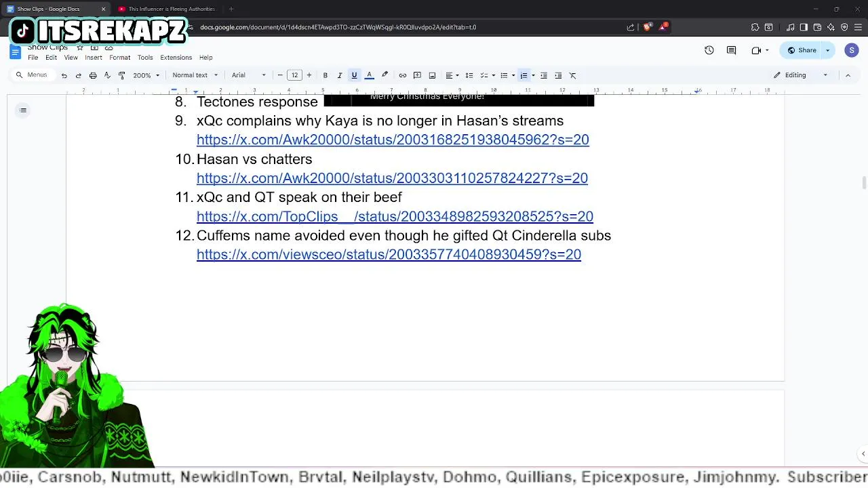
Task: Click the Insert image icon
Action: point(432,75)
